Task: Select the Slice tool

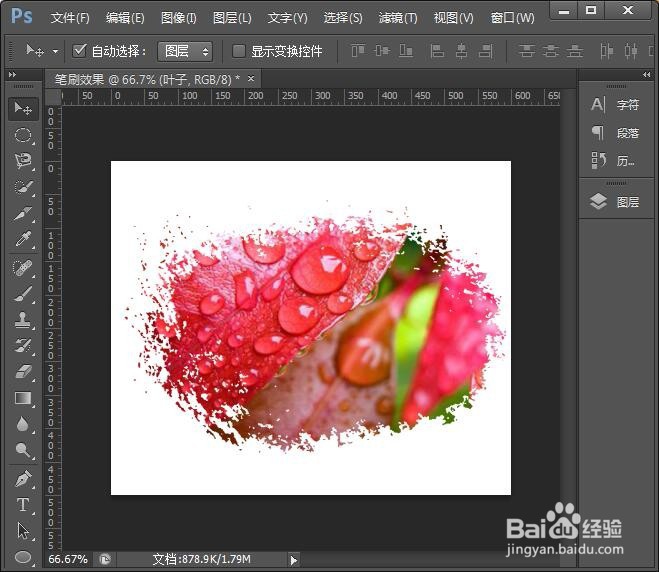Action: click(23, 214)
